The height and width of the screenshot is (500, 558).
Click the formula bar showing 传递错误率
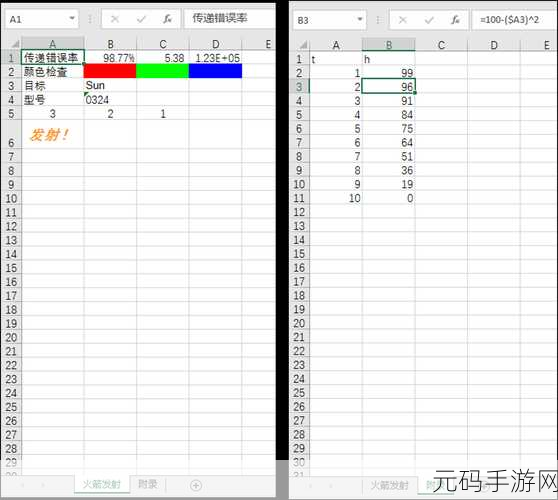230,19
